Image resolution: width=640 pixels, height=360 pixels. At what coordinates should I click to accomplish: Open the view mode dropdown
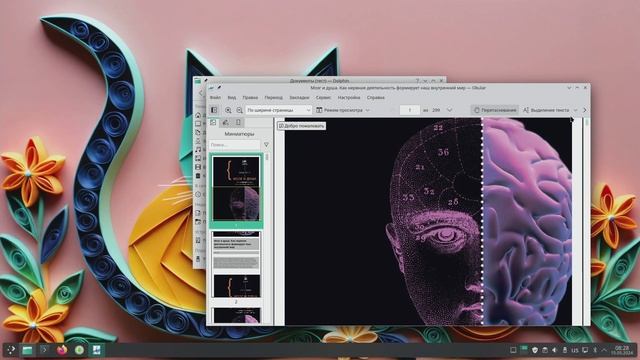point(343,110)
